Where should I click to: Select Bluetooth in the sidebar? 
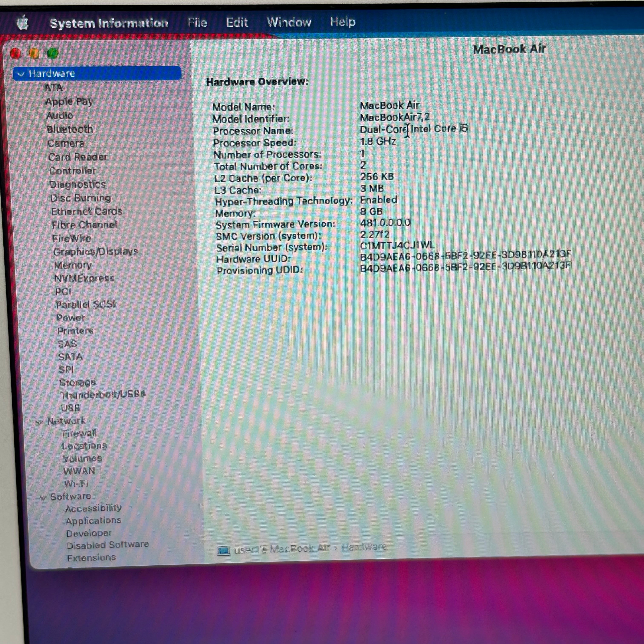70,129
